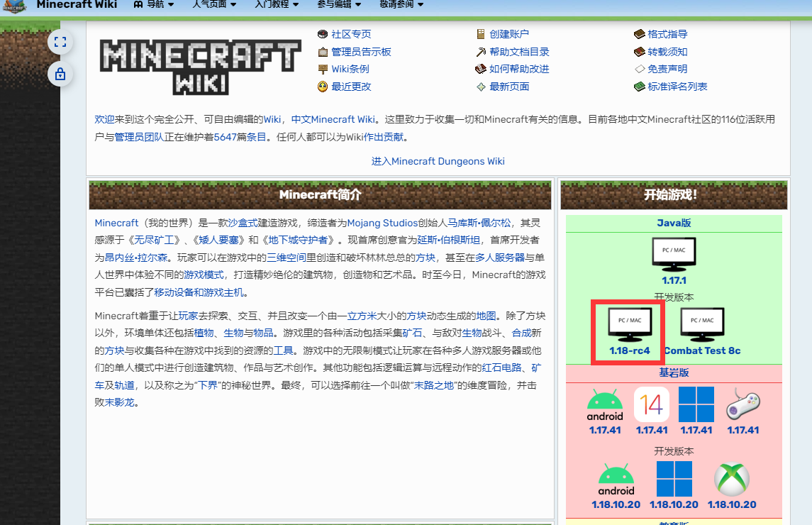Click the game controller icon
Screen dimensions: 812x525
pos(743,405)
